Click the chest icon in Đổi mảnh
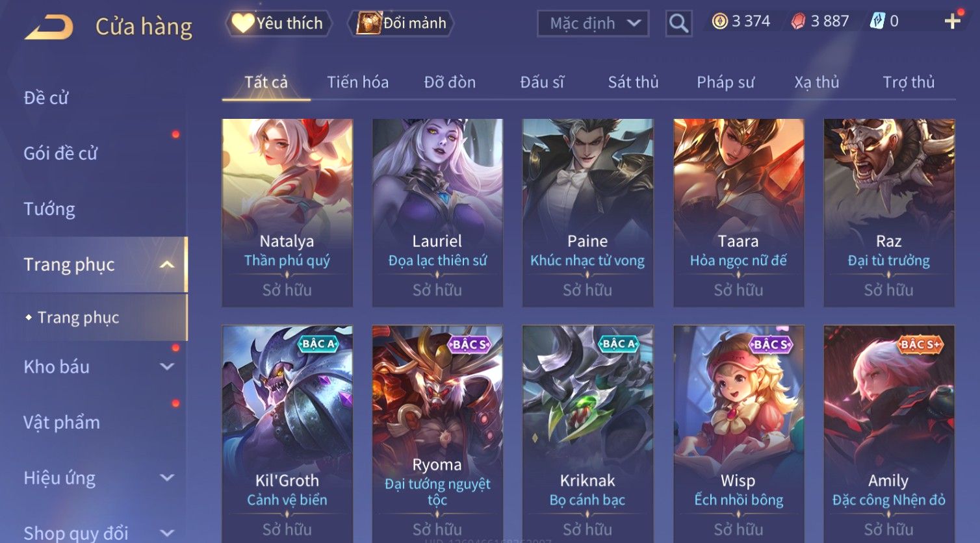This screenshot has width=980, height=543. [x=368, y=23]
